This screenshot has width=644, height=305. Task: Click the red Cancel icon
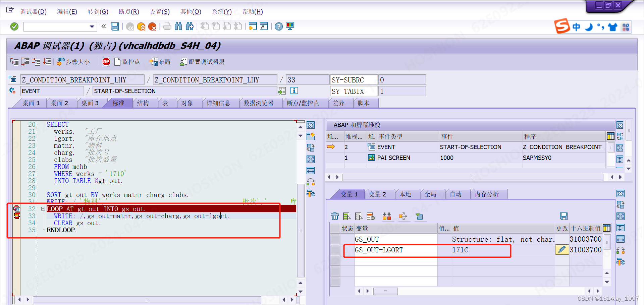coord(152,26)
